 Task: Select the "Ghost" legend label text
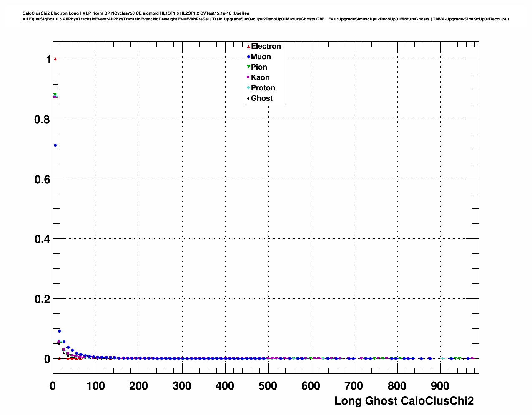click(261, 98)
